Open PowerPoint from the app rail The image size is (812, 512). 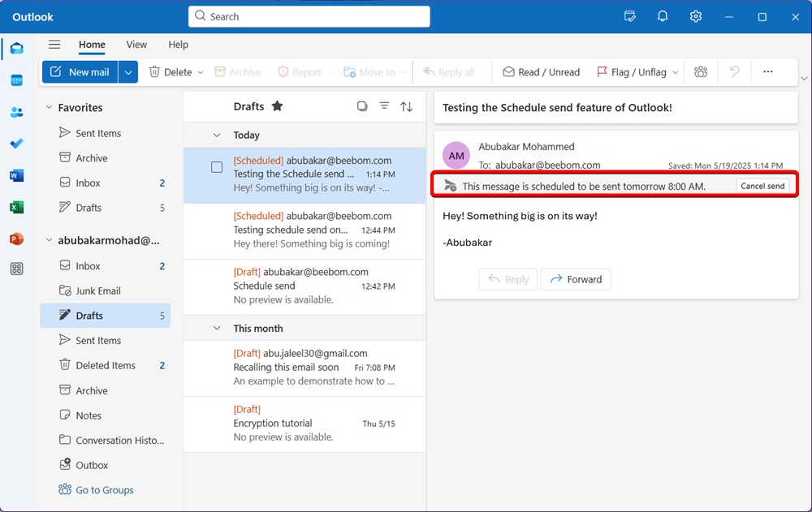16,238
